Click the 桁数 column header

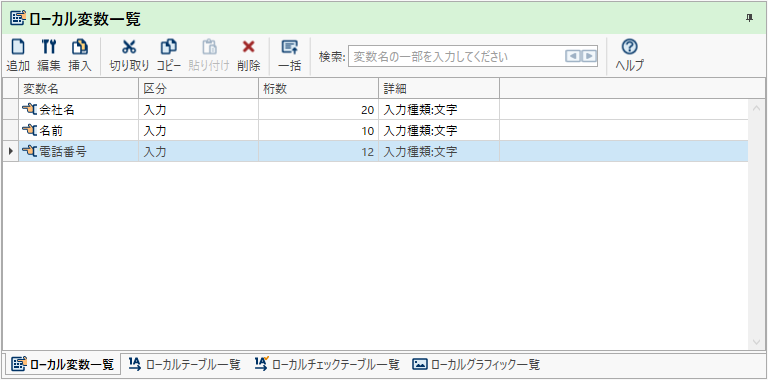(318, 89)
